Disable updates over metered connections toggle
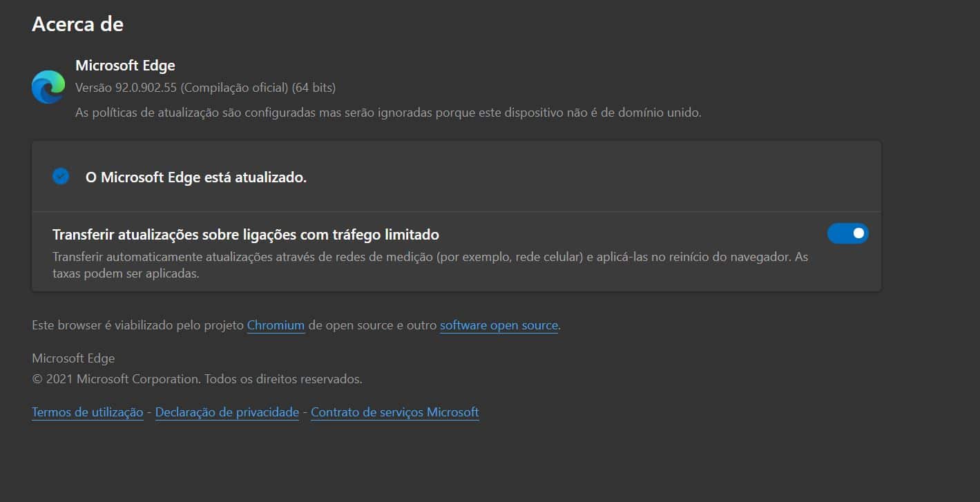This screenshot has width=980, height=502. [847, 234]
